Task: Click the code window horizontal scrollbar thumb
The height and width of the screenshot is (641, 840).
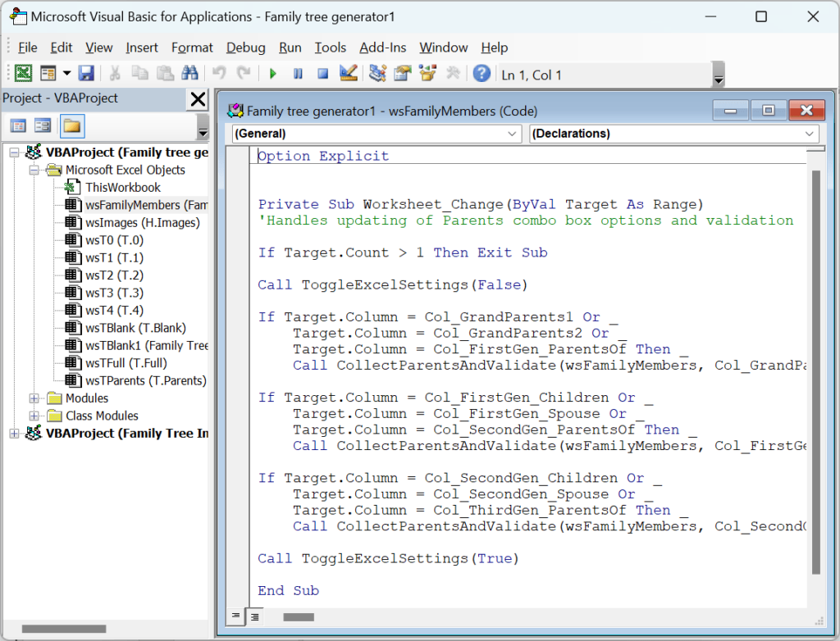Action: (299, 617)
